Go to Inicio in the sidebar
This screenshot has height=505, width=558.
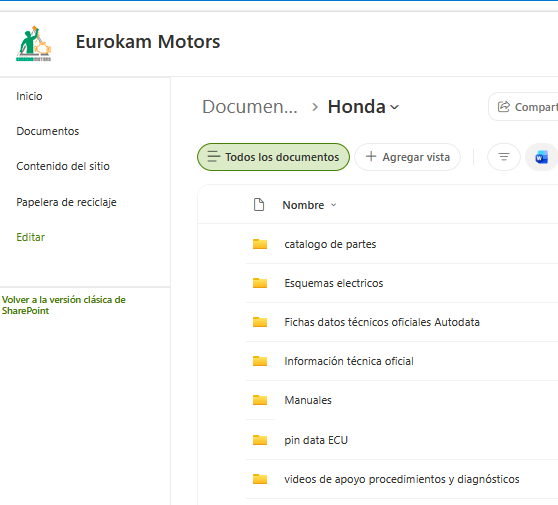click(x=29, y=96)
